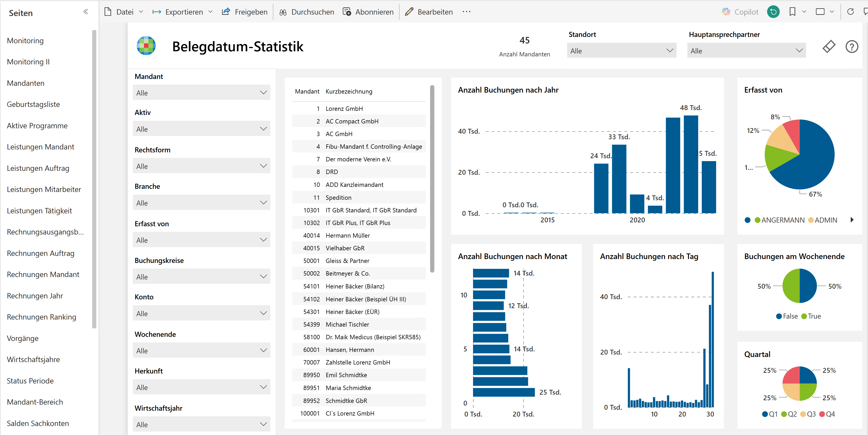
Task: Click the refresh icon in top toolbar
Action: tap(850, 12)
